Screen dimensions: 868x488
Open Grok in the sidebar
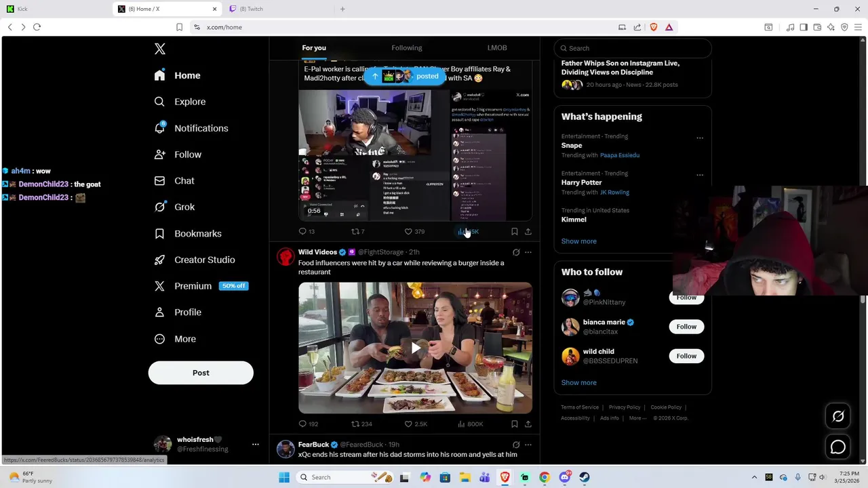tap(174, 207)
